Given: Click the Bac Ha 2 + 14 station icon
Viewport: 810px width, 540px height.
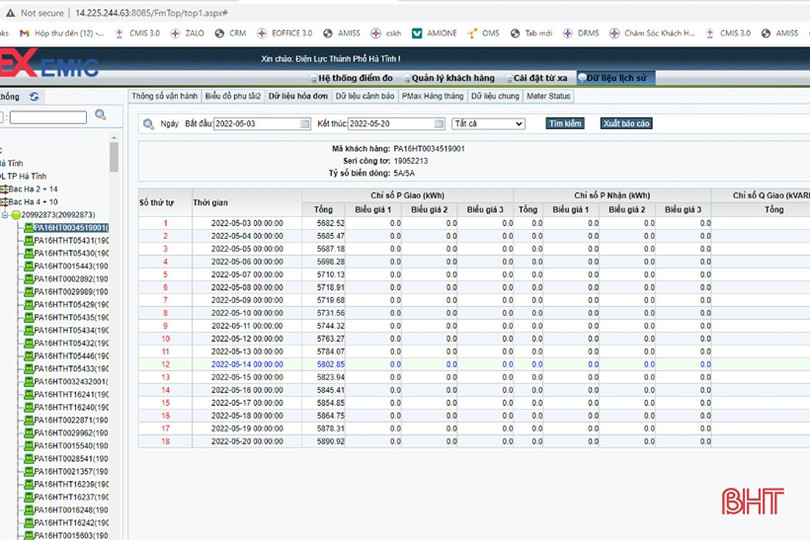Looking at the screenshot, I should click(x=4, y=189).
